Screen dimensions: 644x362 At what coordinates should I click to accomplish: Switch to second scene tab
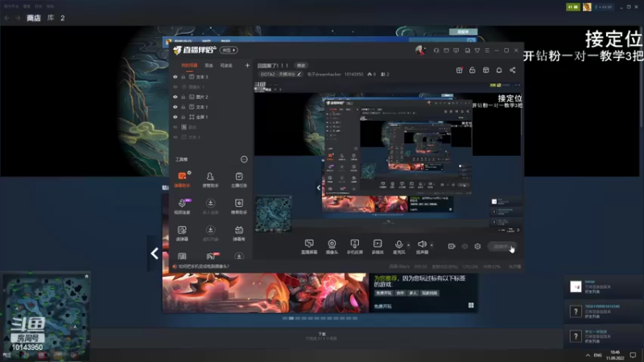pos(209,65)
